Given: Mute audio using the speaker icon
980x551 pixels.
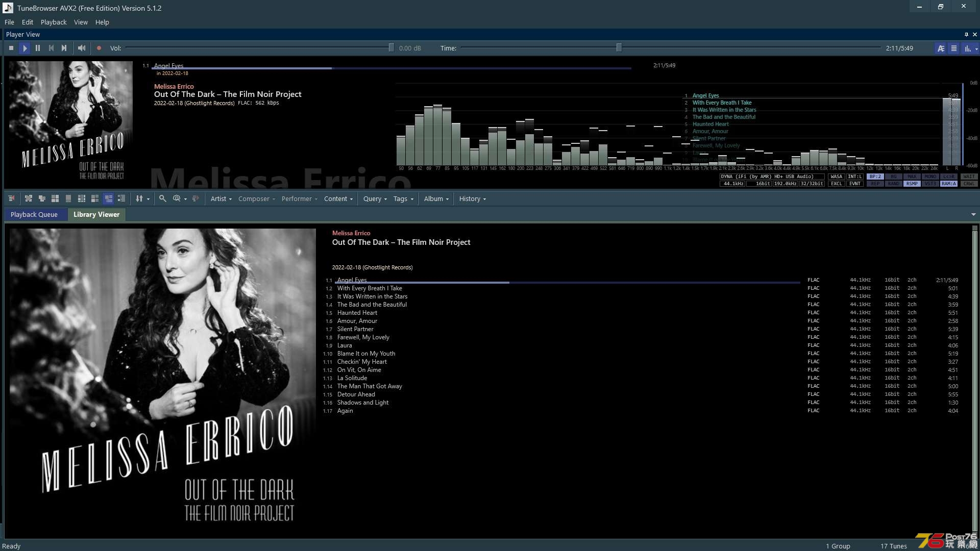Looking at the screenshot, I should pyautogui.click(x=82, y=48).
